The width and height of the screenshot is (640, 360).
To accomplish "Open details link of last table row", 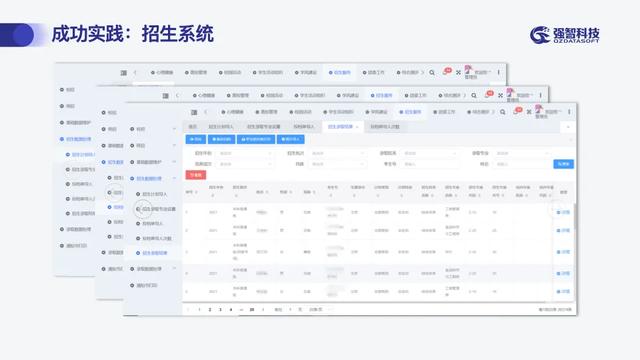I will pyautogui.click(x=563, y=291).
